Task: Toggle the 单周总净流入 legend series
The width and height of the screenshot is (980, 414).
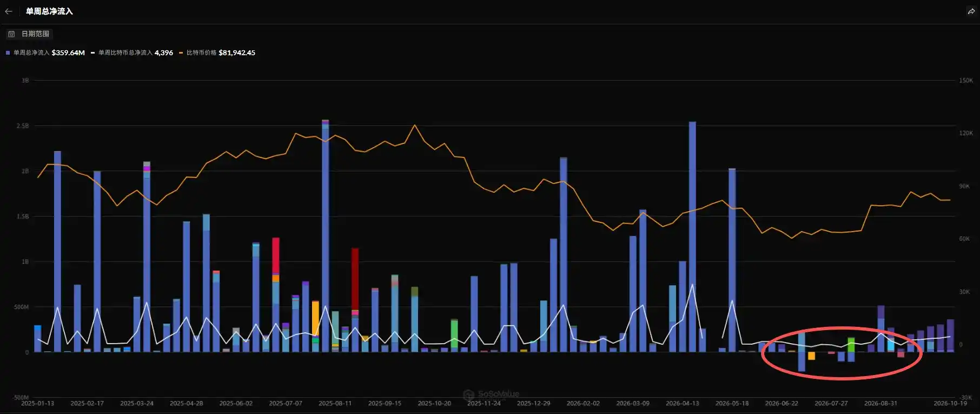Action: click(45, 52)
